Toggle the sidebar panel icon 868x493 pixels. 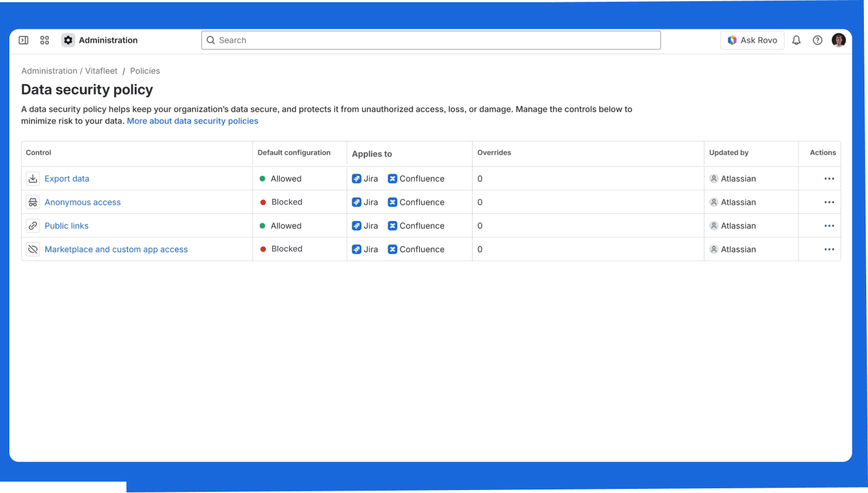(23, 40)
